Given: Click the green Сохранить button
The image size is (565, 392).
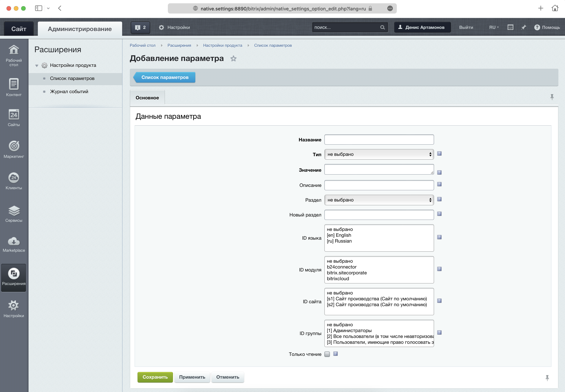Looking at the screenshot, I should pyautogui.click(x=155, y=377).
